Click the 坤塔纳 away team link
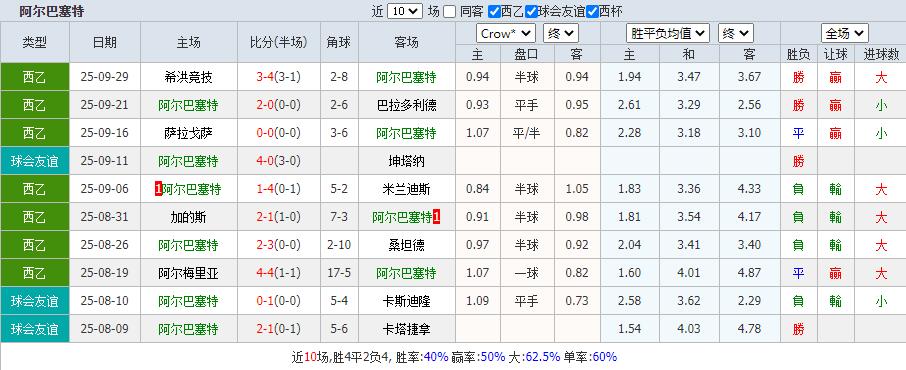This screenshot has width=906, height=370. pos(406,161)
